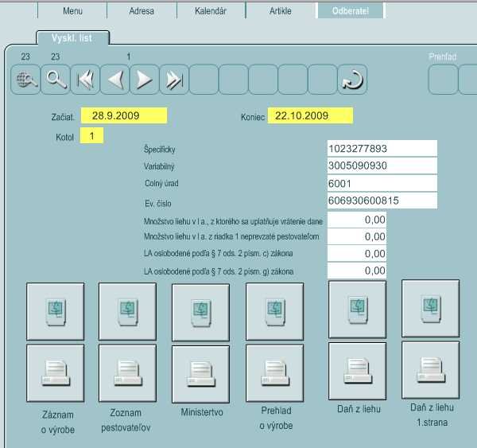The width and height of the screenshot is (477, 448).
Task: Click the neprevzaté pestovateľom quantity field
Action: [x=357, y=236]
